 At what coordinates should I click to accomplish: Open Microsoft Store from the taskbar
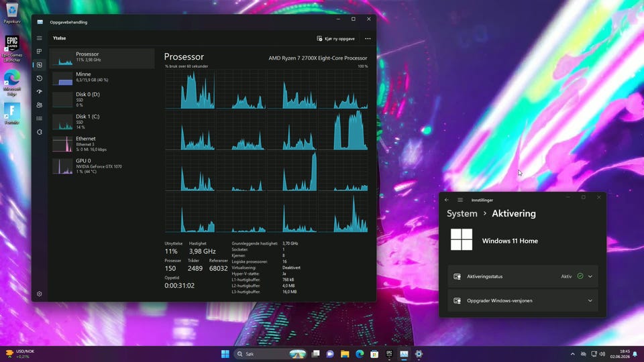pos(374,354)
